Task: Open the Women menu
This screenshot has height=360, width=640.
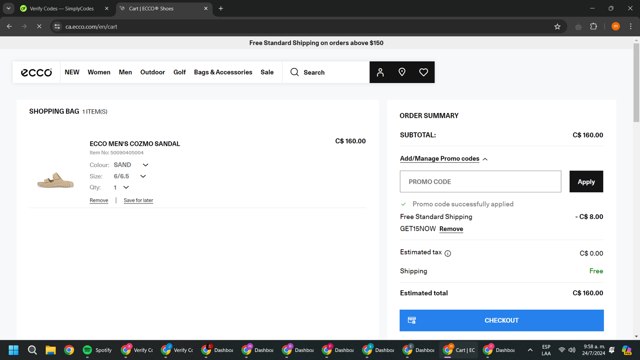Action: [x=99, y=72]
